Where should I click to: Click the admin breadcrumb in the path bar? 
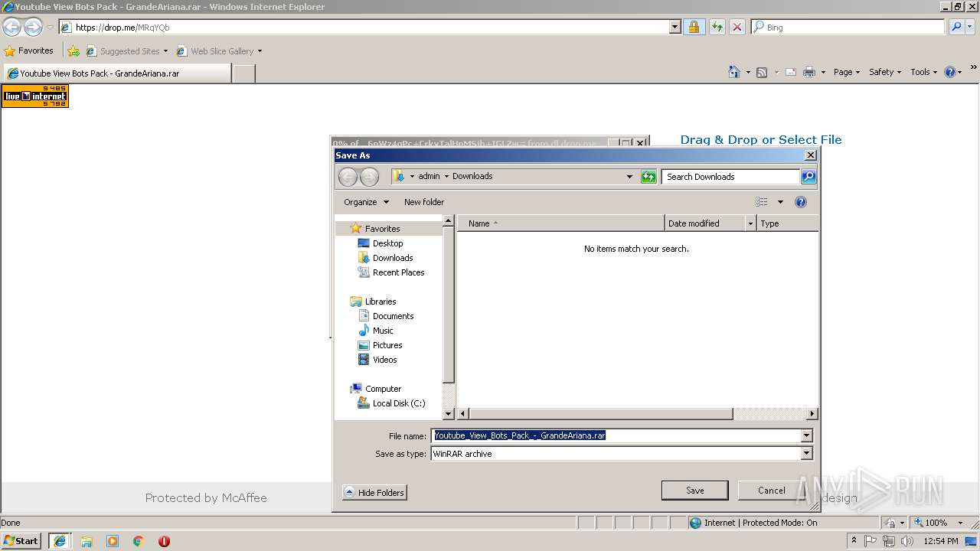coord(429,176)
